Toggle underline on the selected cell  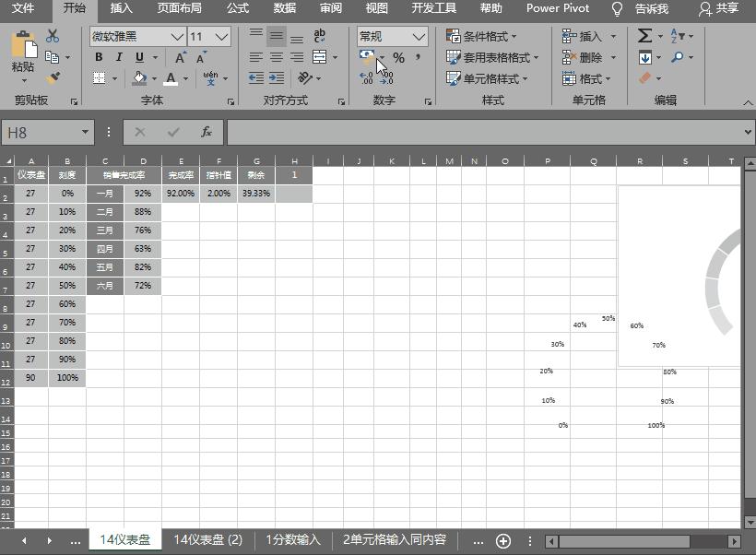click(x=137, y=57)
